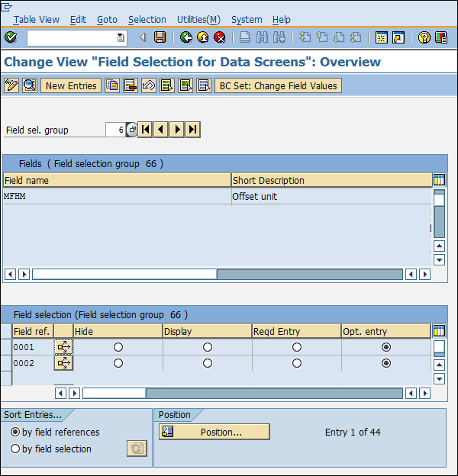
Task: Select Reqd Entry for field ref 0001
Action: (x=297, y=347)
